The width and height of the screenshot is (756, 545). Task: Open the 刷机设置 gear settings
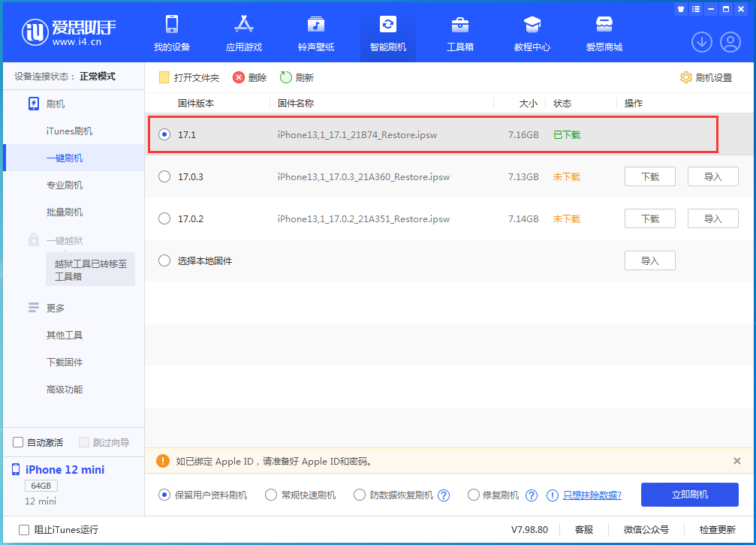(x=705, y=77)
